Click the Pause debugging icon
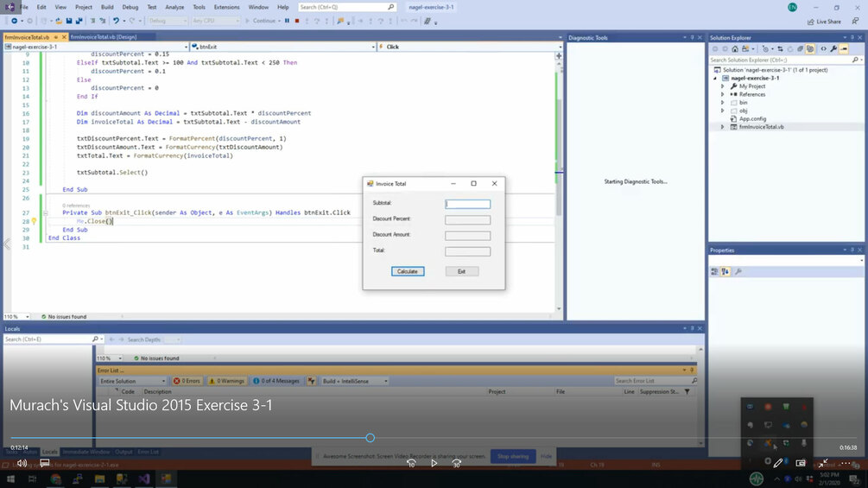The height and width of the screenshot is (488, 868). coord(287,21)
